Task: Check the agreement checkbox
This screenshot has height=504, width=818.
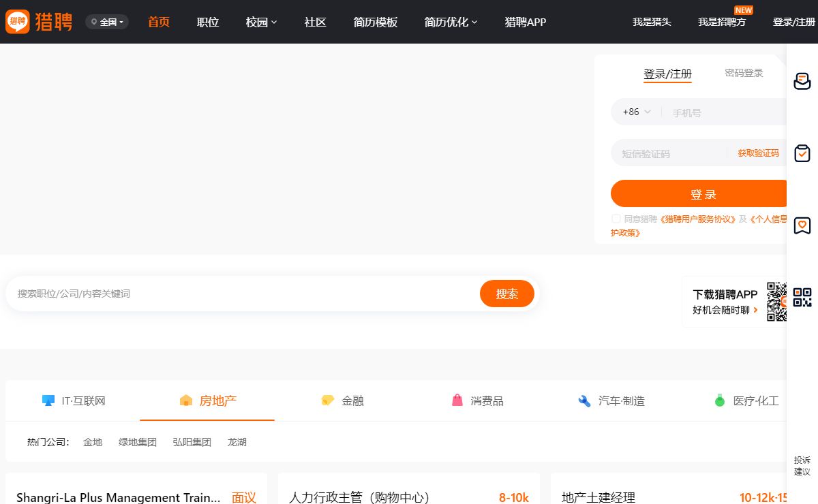Action: (x=616, y=219)
